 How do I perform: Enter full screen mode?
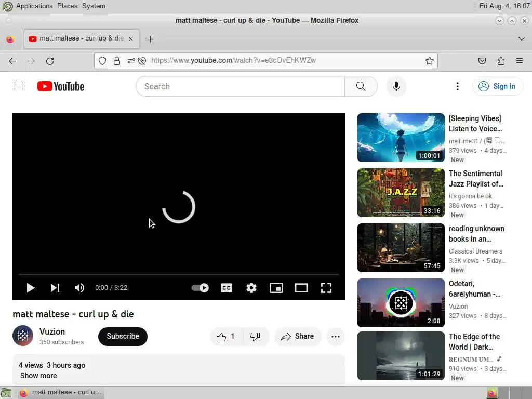tap(326, 288)
